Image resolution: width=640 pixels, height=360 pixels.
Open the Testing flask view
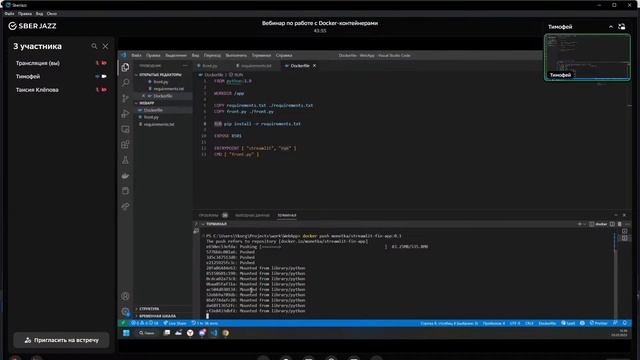[125, 160]
